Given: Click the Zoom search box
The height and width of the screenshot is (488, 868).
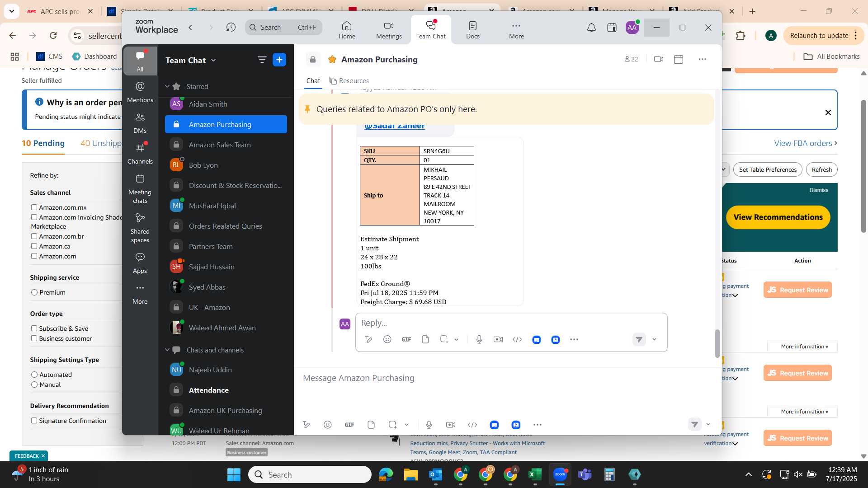Looking at the screenshot, I should [283, 28].
